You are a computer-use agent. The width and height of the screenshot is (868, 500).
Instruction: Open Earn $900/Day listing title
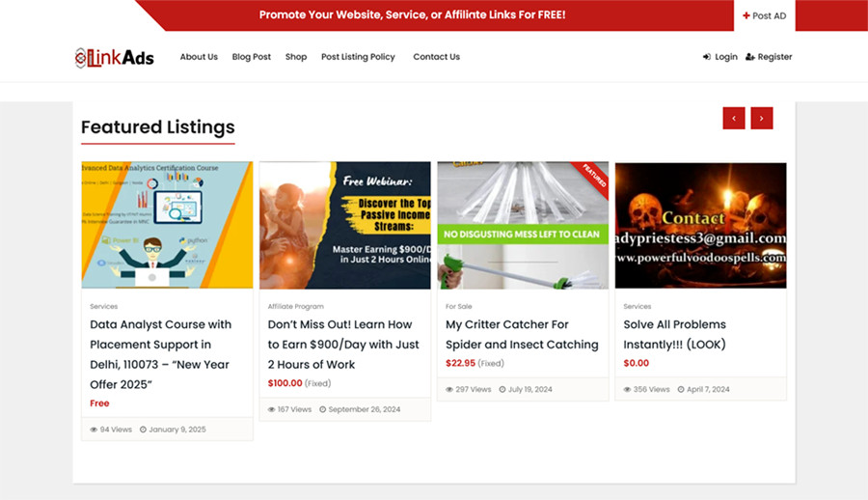(x=343, y=345)
